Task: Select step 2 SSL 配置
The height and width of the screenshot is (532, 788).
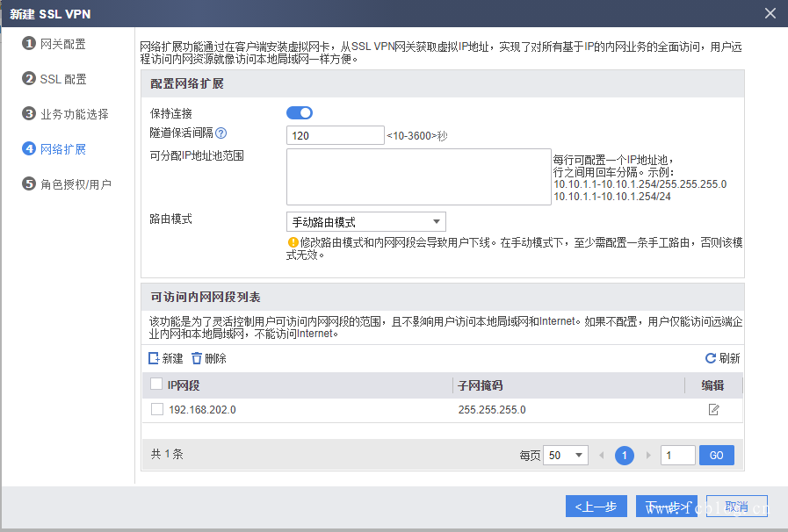Action: click(x=54, y=79)
